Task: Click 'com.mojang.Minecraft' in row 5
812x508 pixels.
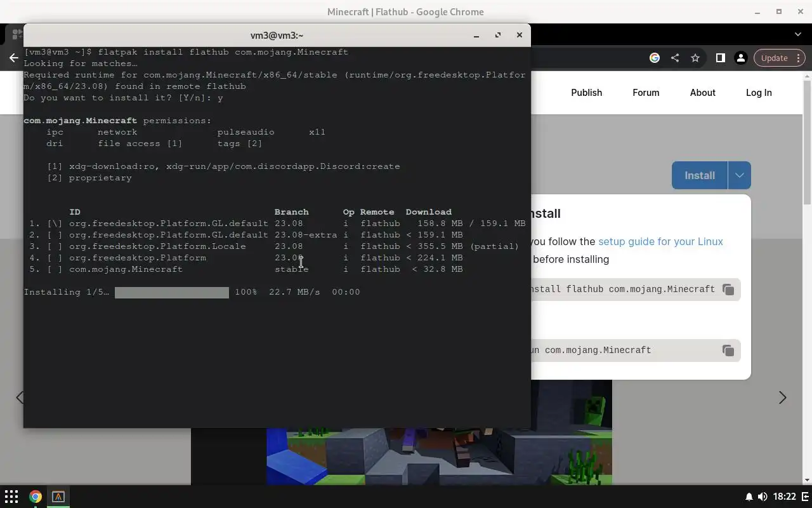Action: (x=126, y=269)
